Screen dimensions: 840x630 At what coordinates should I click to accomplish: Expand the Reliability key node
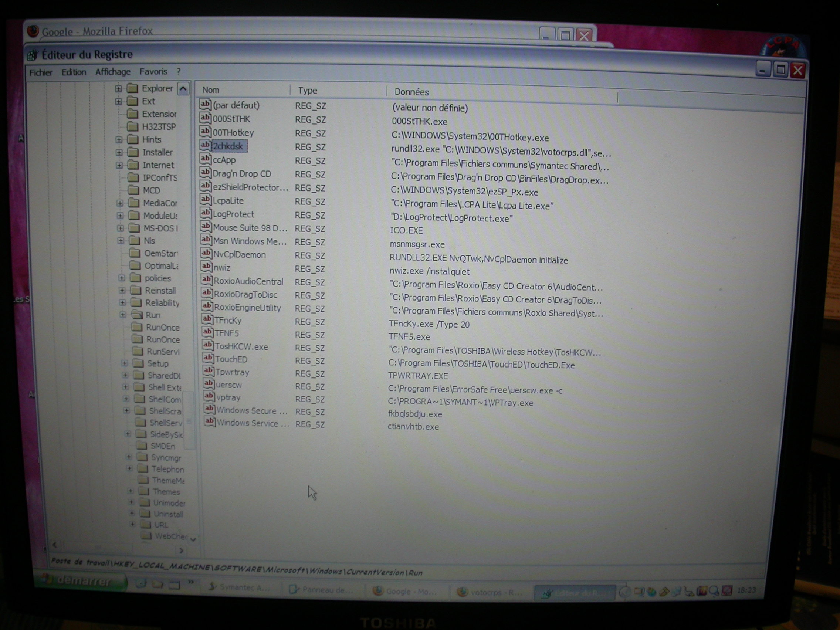pyautogui.click(x=122, y=303)
